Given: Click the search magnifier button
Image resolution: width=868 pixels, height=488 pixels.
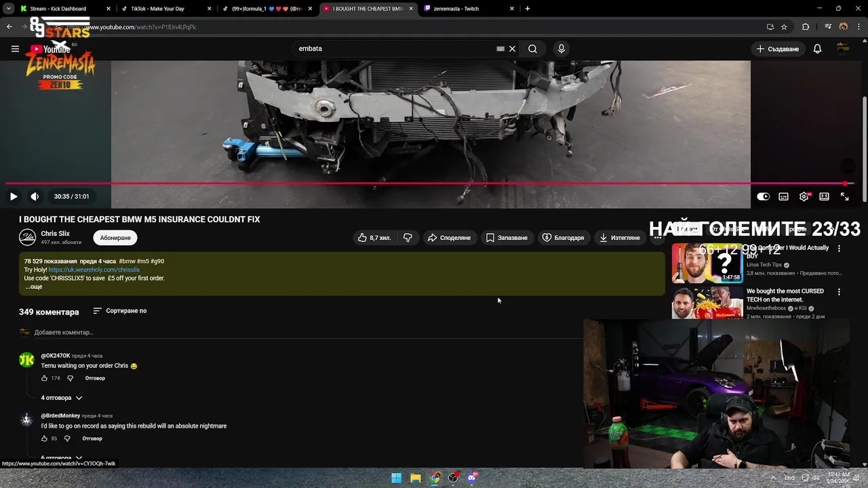Looking at the screenshot, I should [x=532, y=49].
